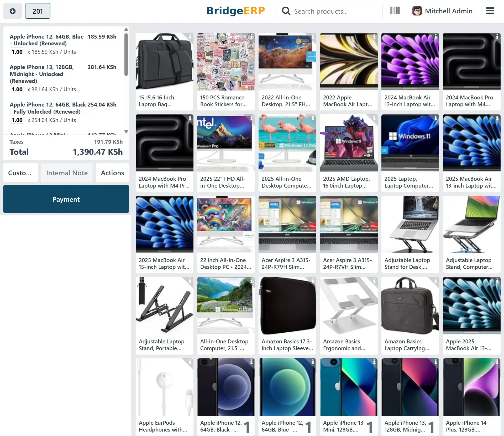This screenshot has width=504, height=436.
Task: Open the Internal Note tab
Action: click(67, 173)
